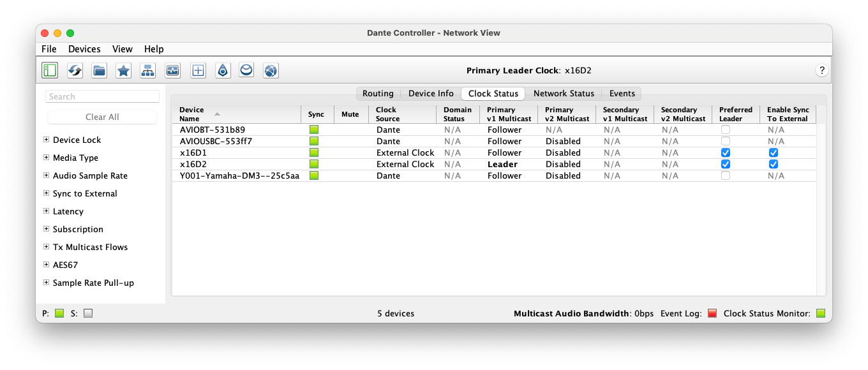Expand the Device Lock section

tap(45, 140)
